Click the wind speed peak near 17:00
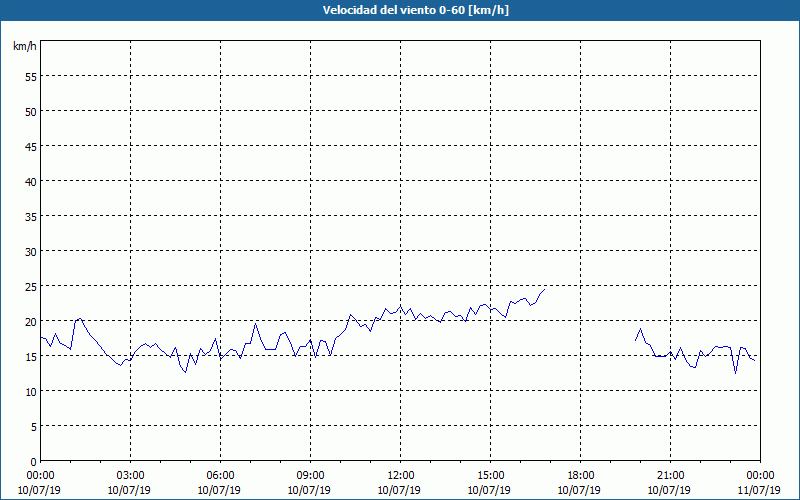Viewport: 800px width, 500px height. [544, 289]
